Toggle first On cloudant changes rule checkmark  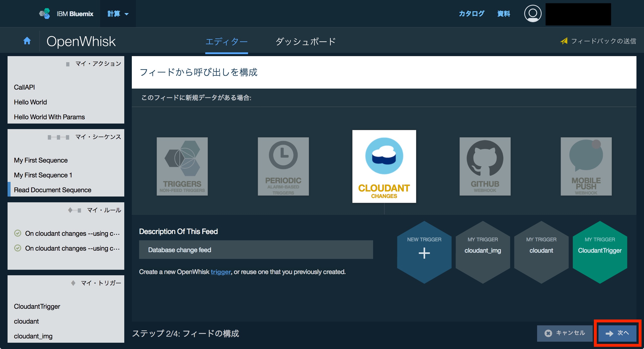18,233
